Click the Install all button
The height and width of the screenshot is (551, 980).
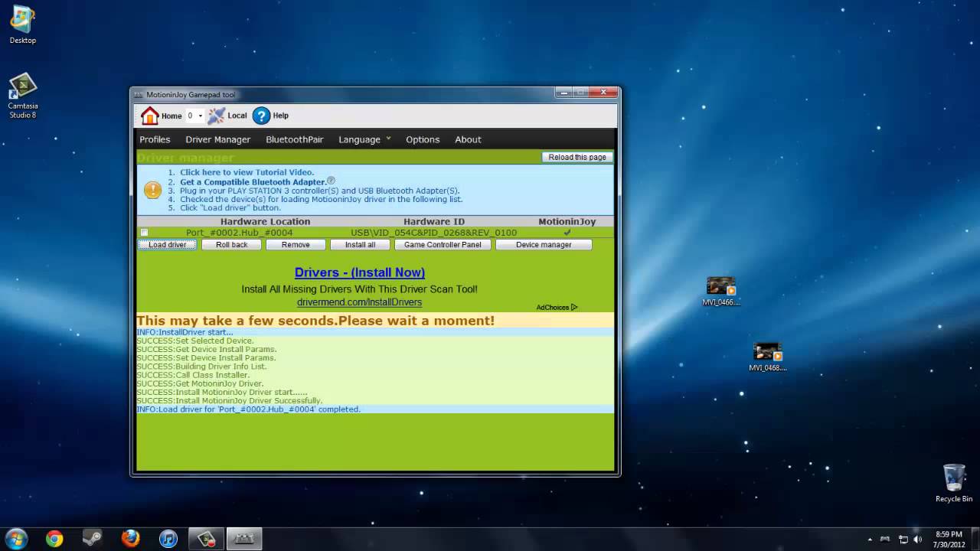(360, 245)
